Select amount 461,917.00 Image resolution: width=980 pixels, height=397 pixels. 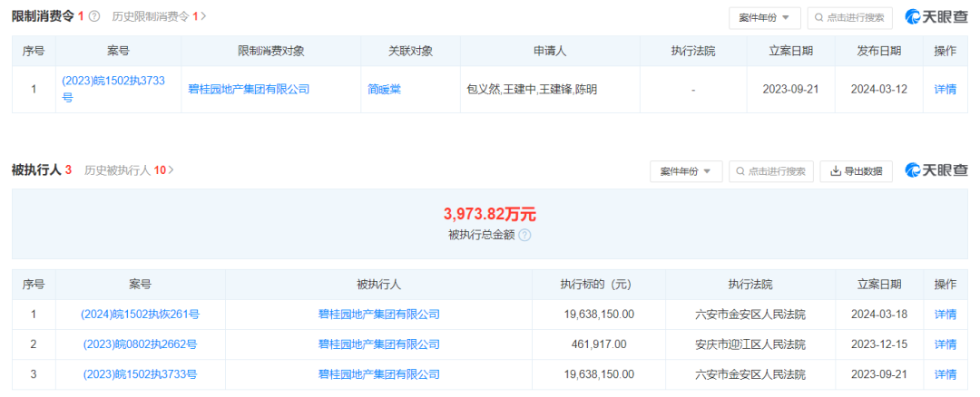[599, 344]
